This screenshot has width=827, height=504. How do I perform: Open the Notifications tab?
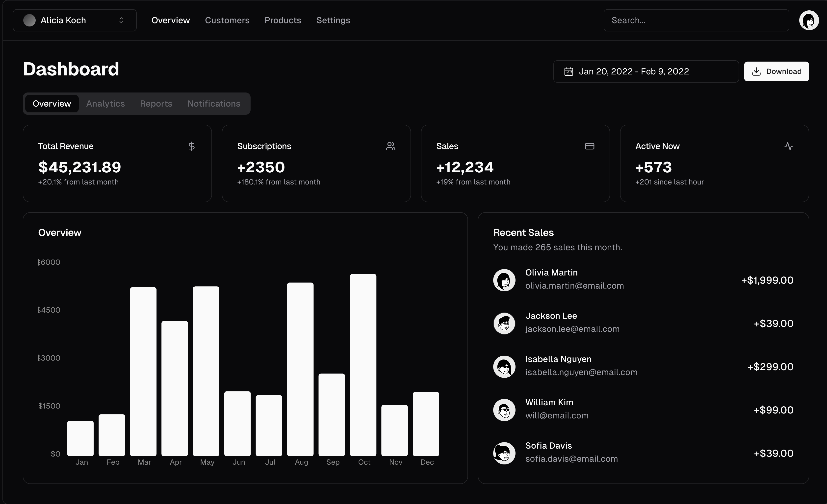pos(214,103)
